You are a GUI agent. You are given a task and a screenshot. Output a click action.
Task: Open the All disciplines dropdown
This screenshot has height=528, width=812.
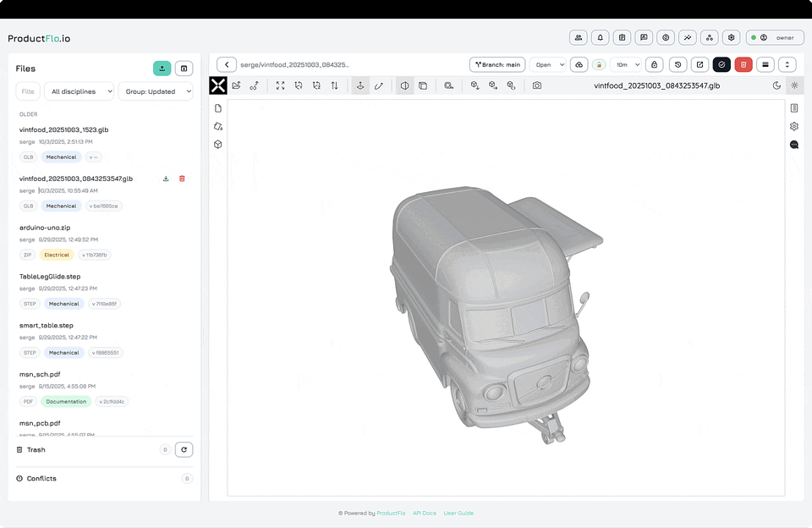click(79, 91)
